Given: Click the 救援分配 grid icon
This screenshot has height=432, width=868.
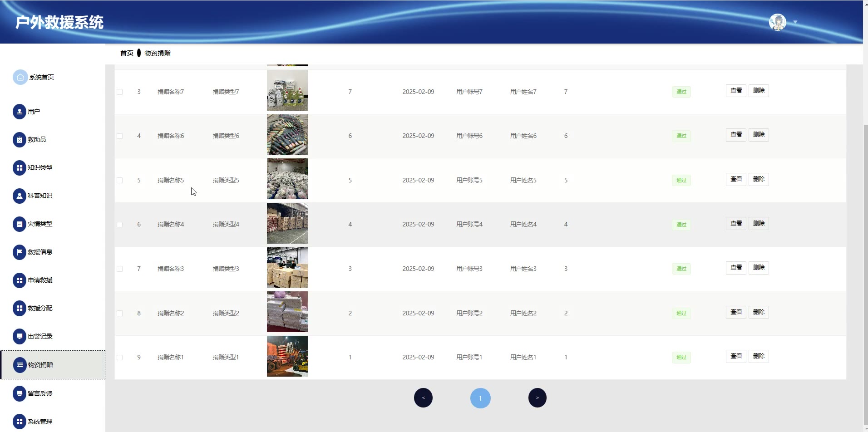Looking at the screenshot, I should [20, 309].
